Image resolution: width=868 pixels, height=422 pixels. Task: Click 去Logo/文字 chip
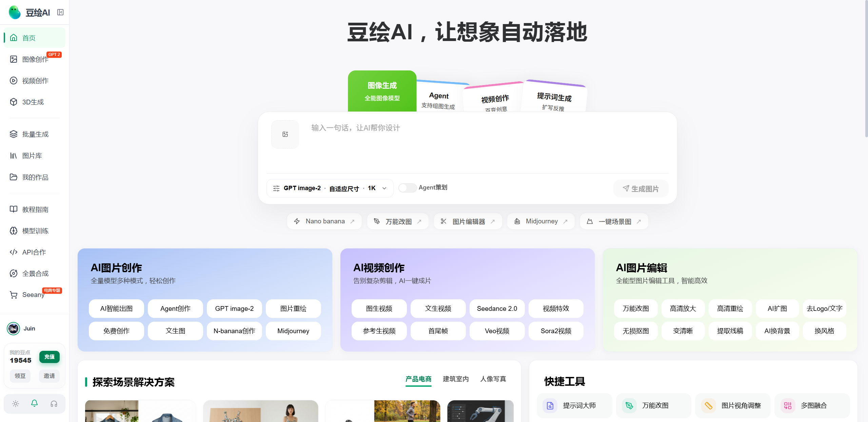(x=825, y=308)
